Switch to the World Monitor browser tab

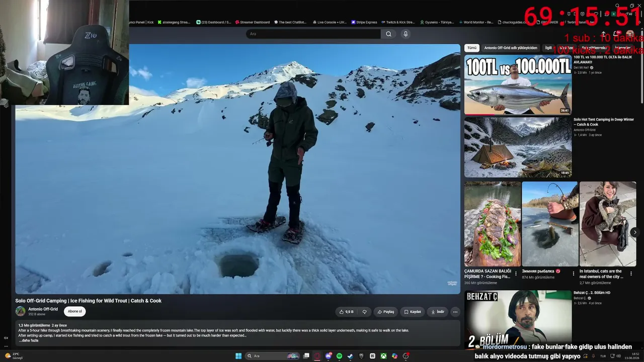point(475,22)
